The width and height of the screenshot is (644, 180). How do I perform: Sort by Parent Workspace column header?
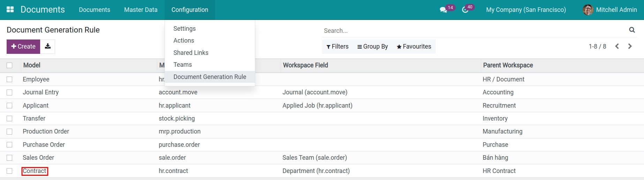tap(508, 65)
